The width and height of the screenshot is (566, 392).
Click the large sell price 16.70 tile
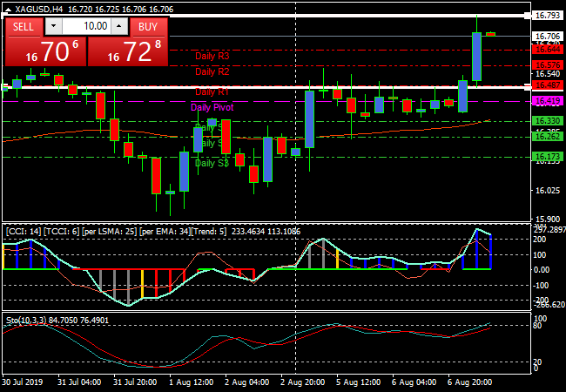pos(45,52)
